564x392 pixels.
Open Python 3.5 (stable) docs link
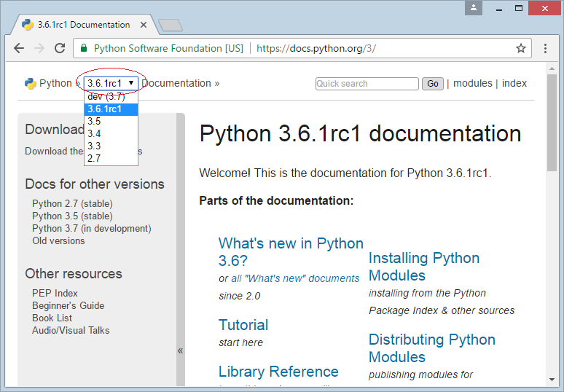(72, 216)
